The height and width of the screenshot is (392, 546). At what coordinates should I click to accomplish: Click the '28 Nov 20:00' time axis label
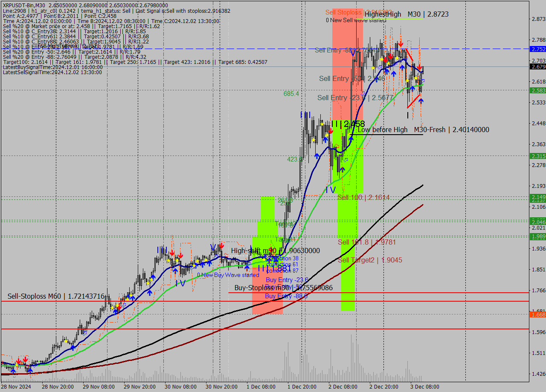(x=57, y=386)
